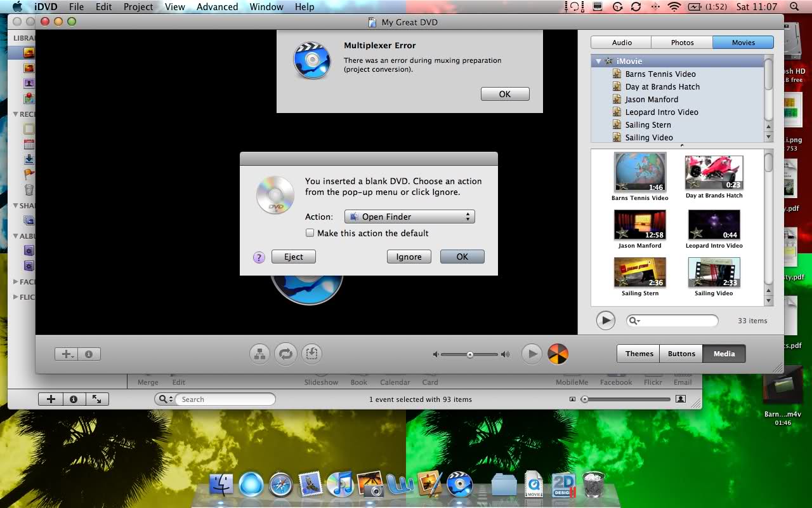The height and width of the screenshot is (508, 812).
Task: Select the Media pane button
Action: (x=724, y=354)
